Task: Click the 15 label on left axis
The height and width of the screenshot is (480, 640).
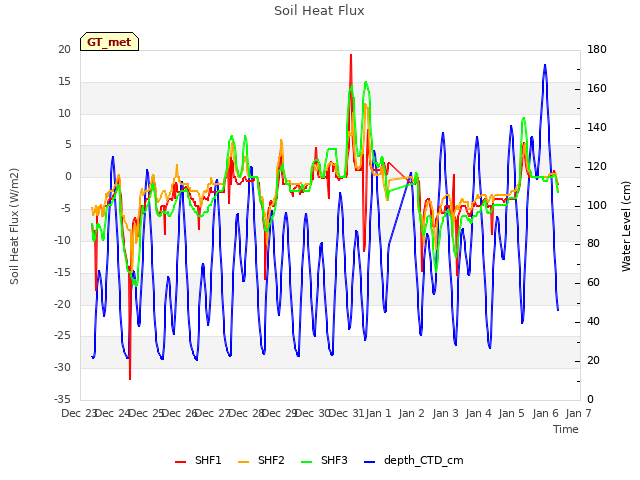Action: pyautogui.click(x=64, y=82)
